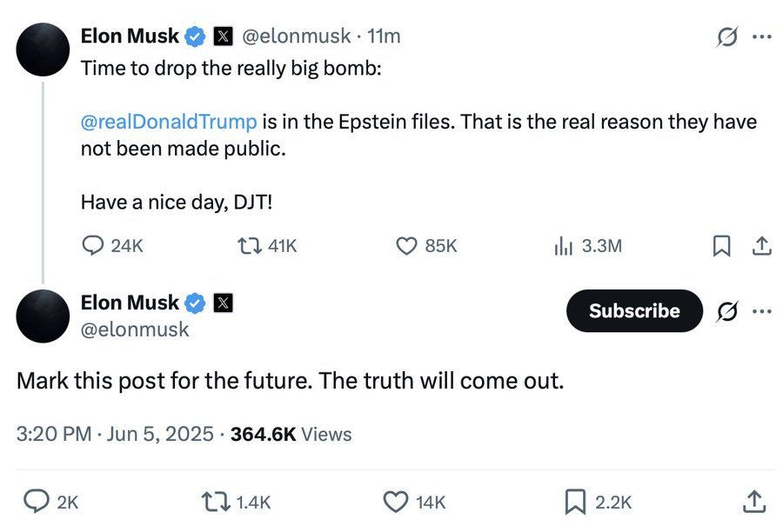Image resolution: width=783 pixels, height=532 pixels.
Task: Bookmark the Epstein files tweet
Action: tap(720, 246)
